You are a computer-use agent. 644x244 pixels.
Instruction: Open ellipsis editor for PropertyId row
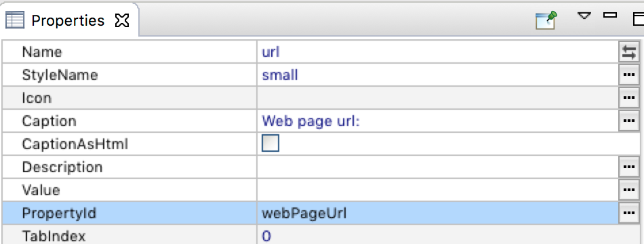point(629,213)
